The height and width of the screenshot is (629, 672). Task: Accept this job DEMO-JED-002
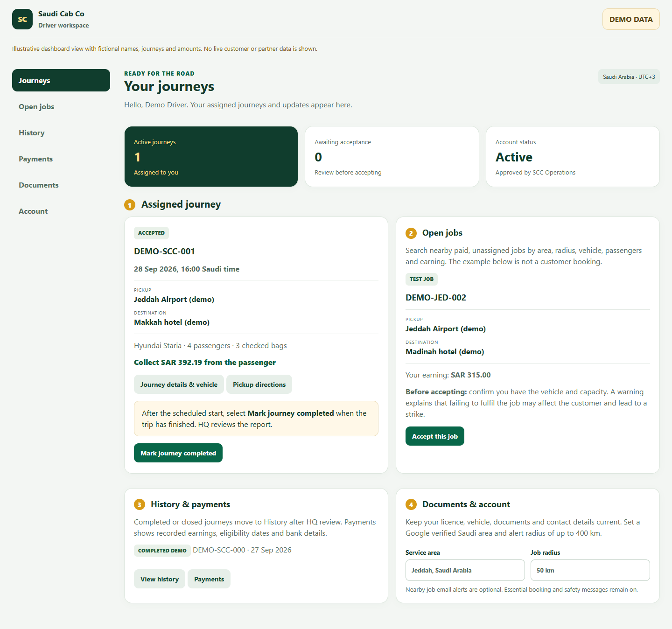435,436
